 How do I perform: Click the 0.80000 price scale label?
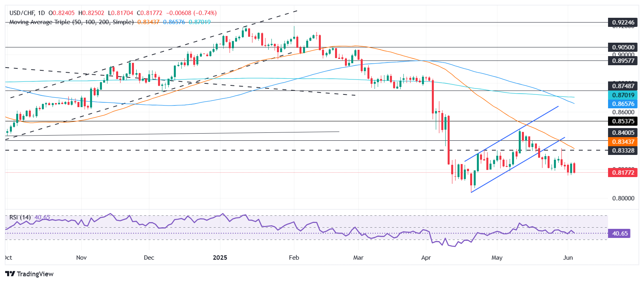point(623,198)
